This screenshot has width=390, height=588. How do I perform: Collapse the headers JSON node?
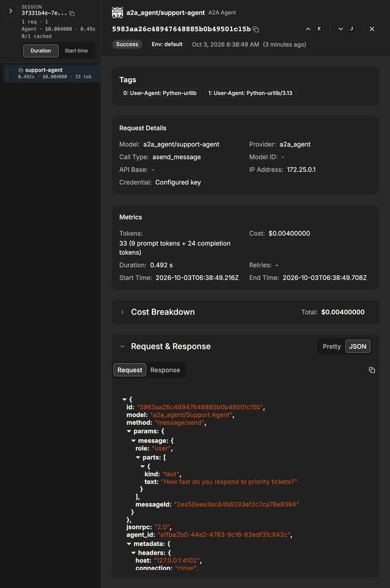133,553
